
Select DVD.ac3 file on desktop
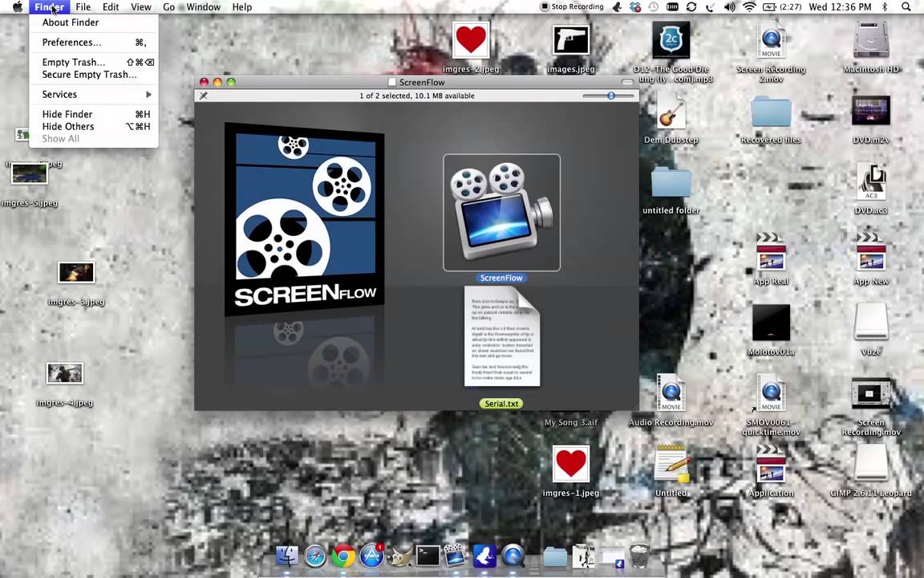871,181
